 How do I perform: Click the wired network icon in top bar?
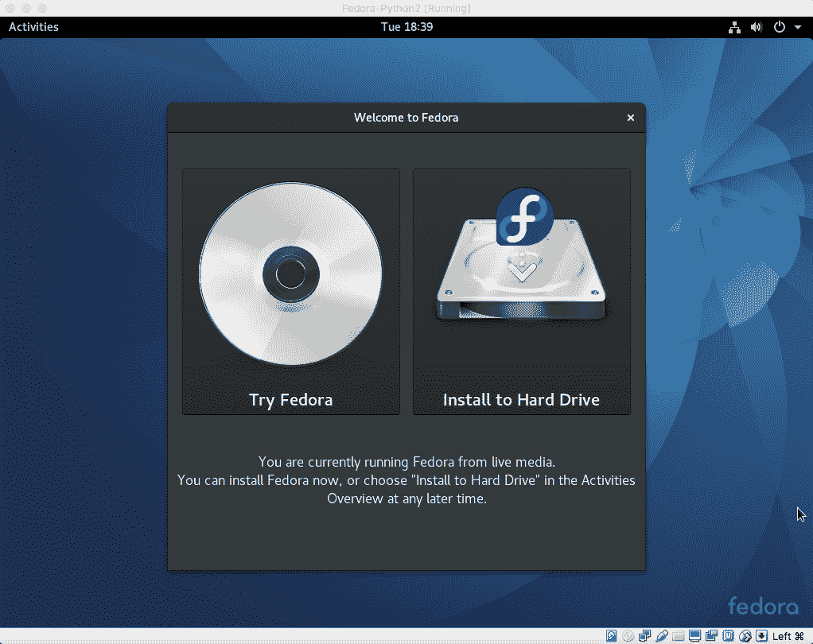734,27
